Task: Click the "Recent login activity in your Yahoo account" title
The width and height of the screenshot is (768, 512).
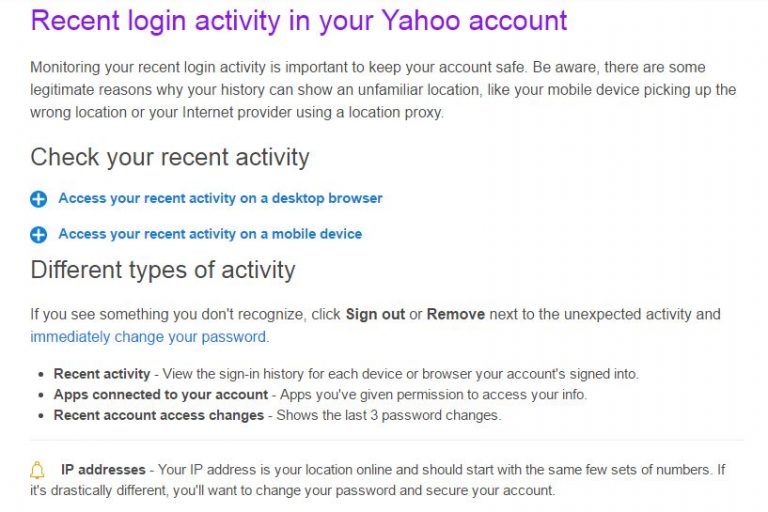Action: 299,20
